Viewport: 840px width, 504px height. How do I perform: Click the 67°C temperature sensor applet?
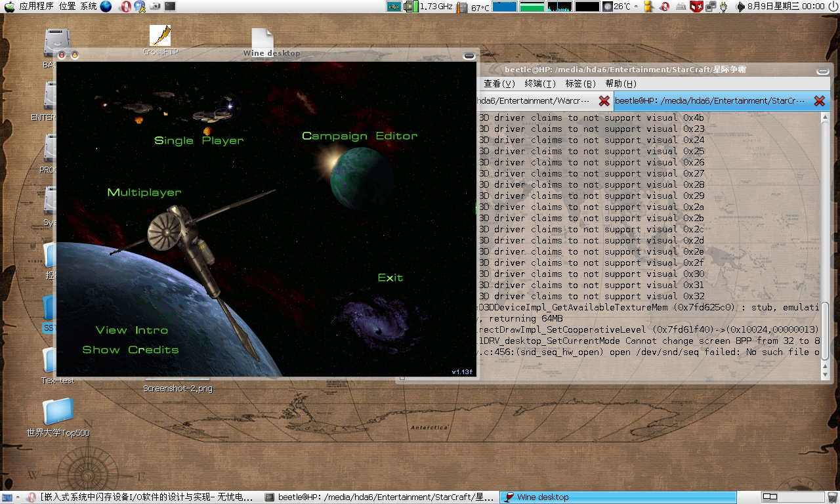[472, 7]
